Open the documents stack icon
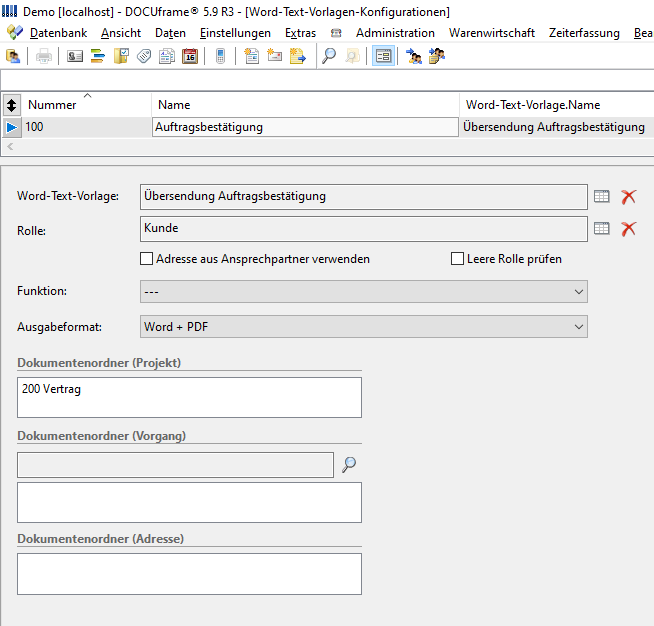The image size is (654, 626). pyautogui.click(x=167, y=56)
